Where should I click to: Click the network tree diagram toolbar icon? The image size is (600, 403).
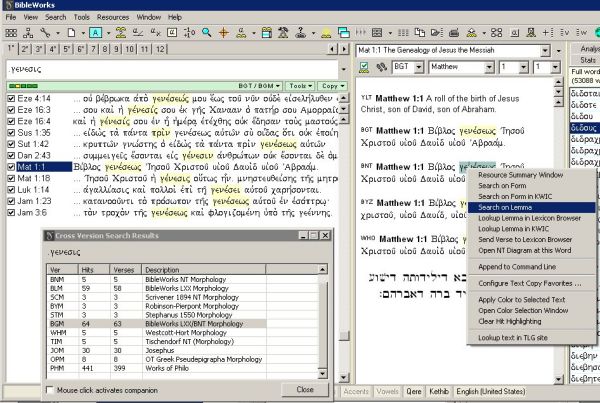pos(28,33)
